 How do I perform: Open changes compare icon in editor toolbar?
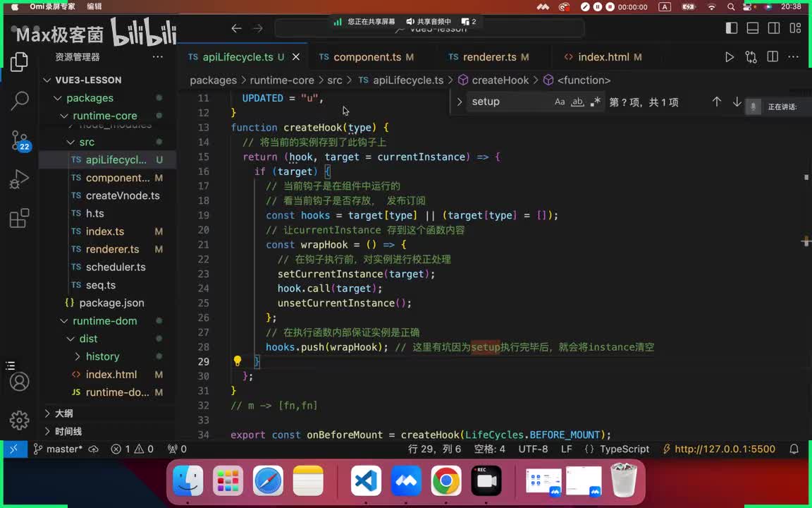tap(751, 57)
